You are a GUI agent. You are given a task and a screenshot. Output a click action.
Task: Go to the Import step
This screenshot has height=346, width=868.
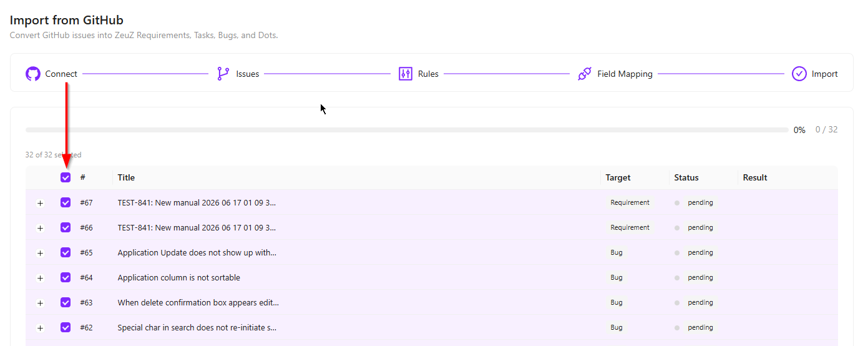coord(815,74)
